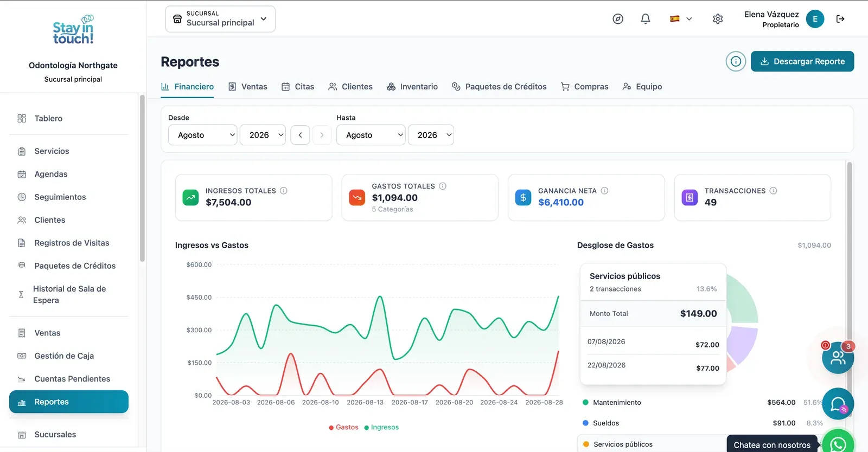Switch to the Equipo tab
The width and height of the screenshot is (868, 452).
tap(642, 87)
